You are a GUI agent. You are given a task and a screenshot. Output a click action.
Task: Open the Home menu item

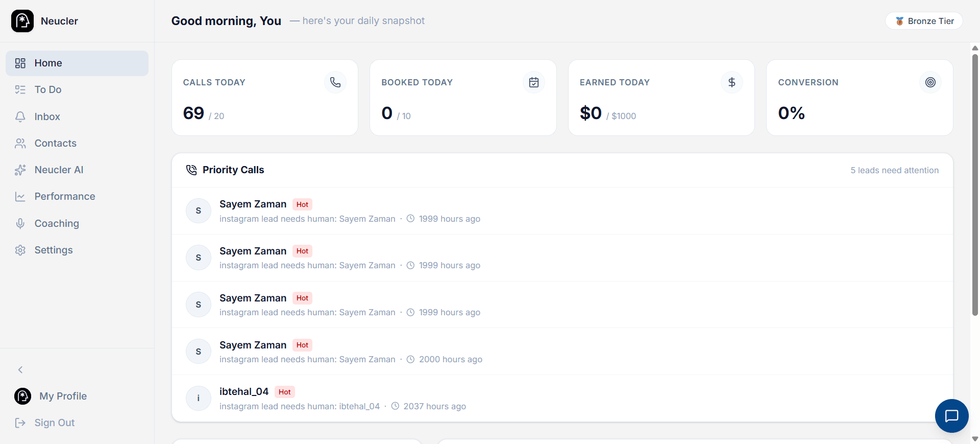click(77, 63)
